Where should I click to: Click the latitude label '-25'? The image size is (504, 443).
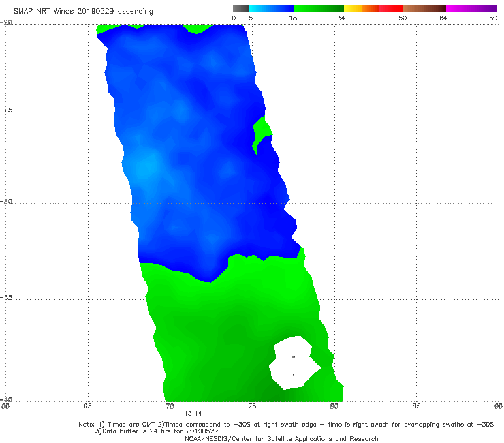[6, 110]
